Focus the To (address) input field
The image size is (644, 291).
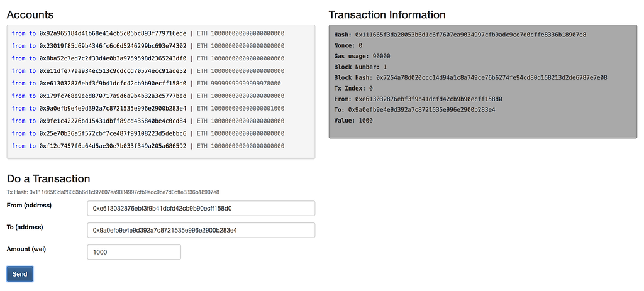pos(201,230)
